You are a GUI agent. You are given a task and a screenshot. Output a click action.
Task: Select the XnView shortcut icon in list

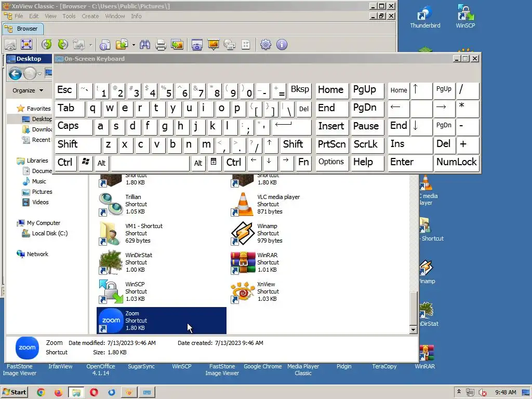pyautogui.click(x=243, y=291)
